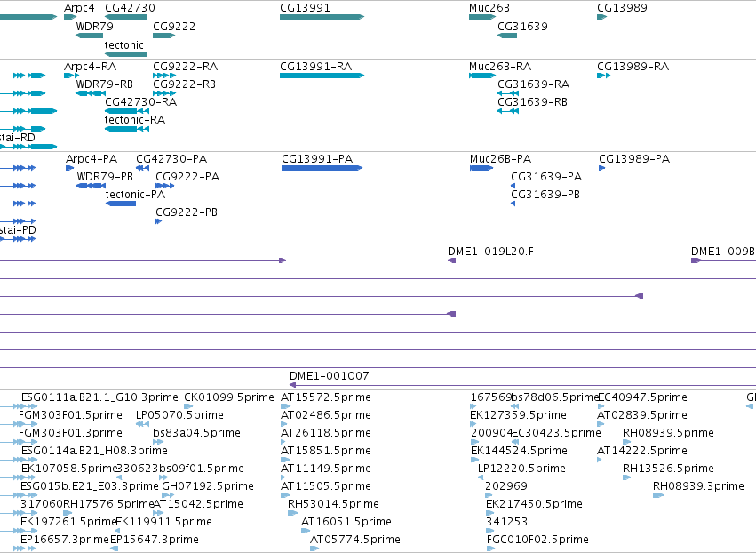Select the Arpc4 gene label
Screen dimensions: 756x553
[79, 8]
